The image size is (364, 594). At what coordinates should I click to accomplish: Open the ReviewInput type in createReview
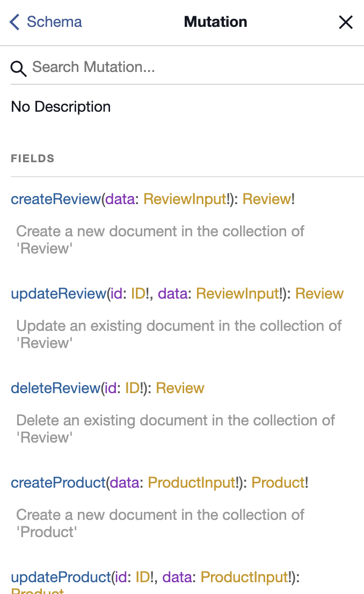pyautogui.click(x=185, y=199)
